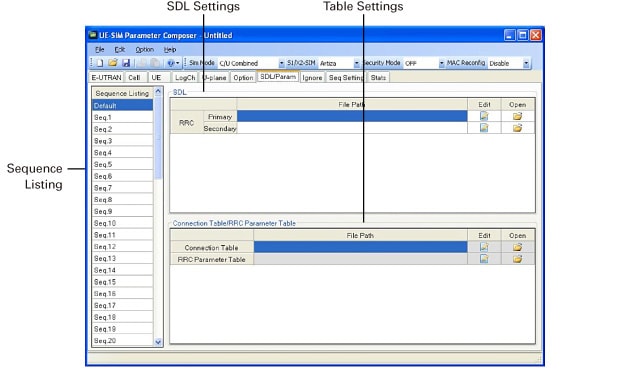Click Open folder icon for Connection Table
Viewport: 630px width, 386px height.
pyautogui.click(x=518, y=247)
